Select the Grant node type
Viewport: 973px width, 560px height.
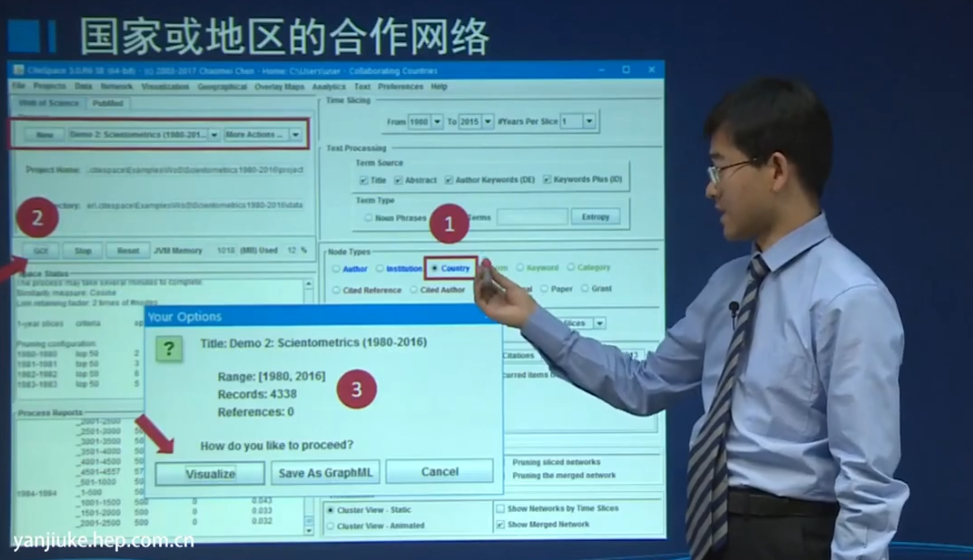(x=584, y=288)
